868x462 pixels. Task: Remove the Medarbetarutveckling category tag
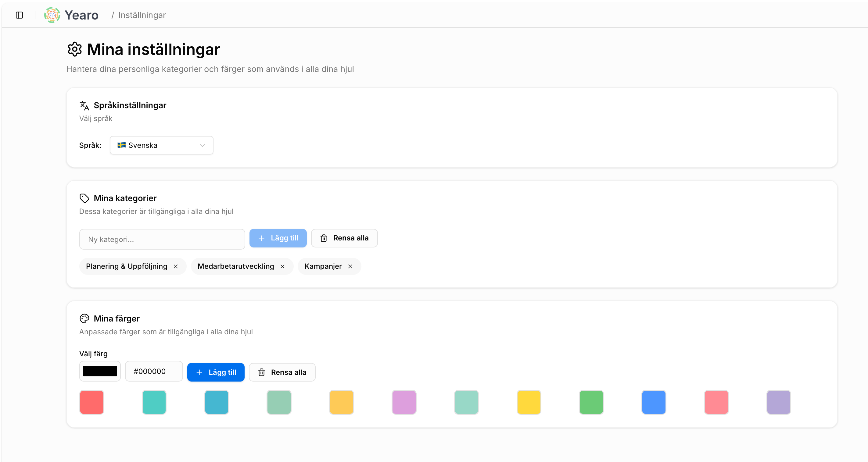click(282, 266)
